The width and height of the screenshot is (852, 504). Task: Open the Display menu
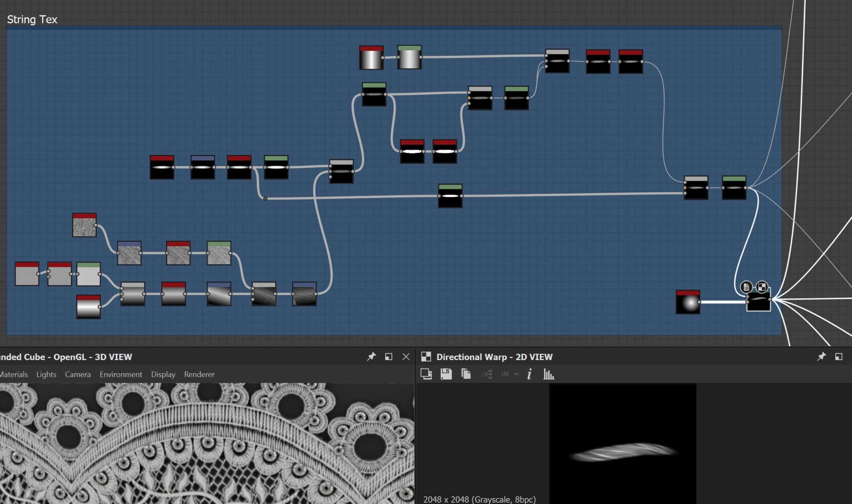[x=163, y=374]
